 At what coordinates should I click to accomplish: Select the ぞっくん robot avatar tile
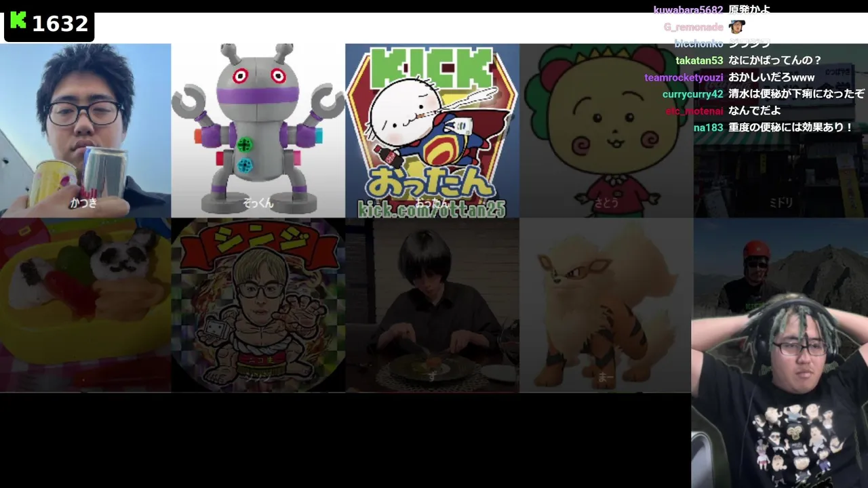coord(258,130)
